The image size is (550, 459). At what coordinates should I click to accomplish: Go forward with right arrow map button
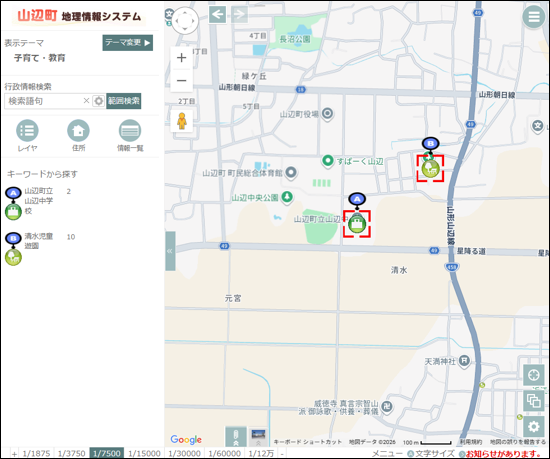tap(239, 14)
